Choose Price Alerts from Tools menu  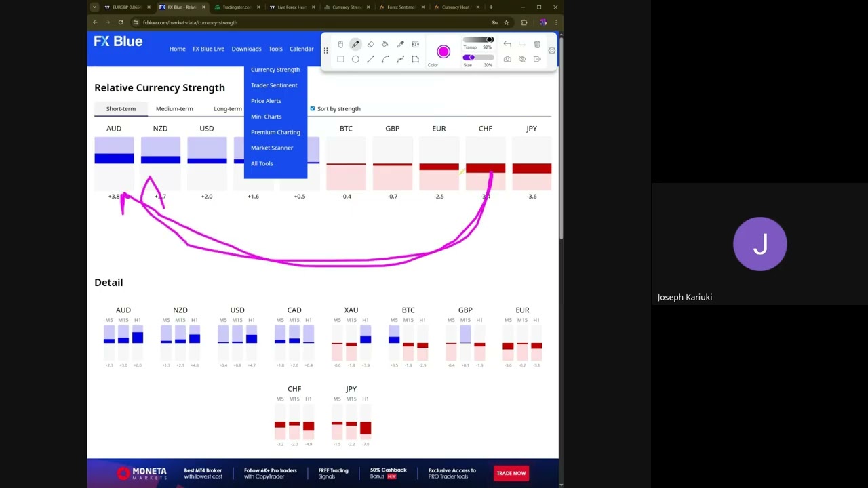266,101
